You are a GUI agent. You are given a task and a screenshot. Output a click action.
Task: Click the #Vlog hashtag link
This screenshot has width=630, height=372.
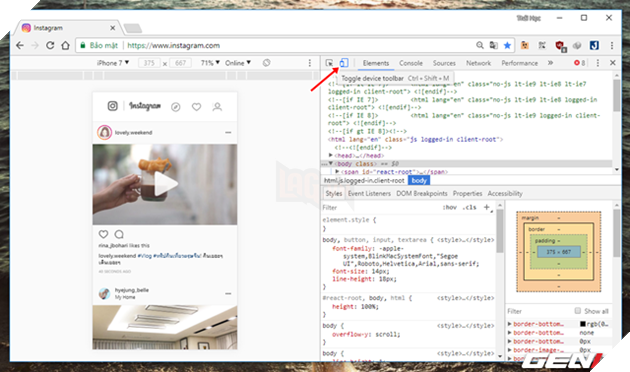click(145, 256)
